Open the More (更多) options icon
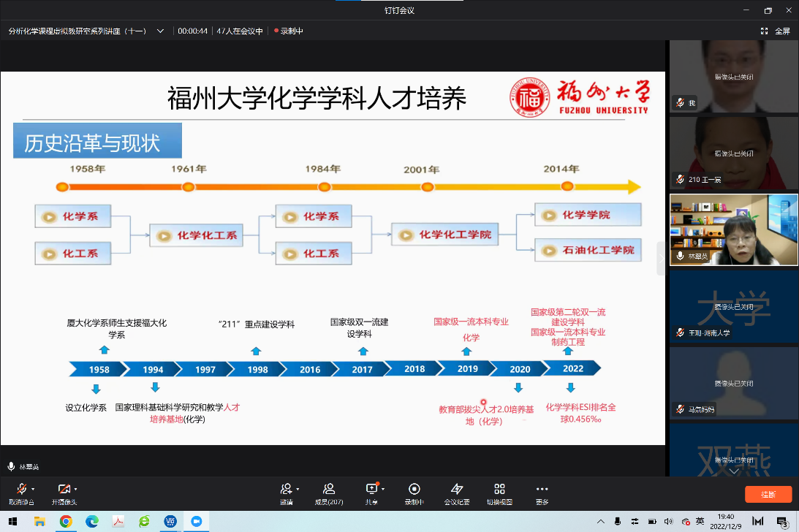Image resolution: width=799 pixels, height=532 pixels. (x=542, y=489)
